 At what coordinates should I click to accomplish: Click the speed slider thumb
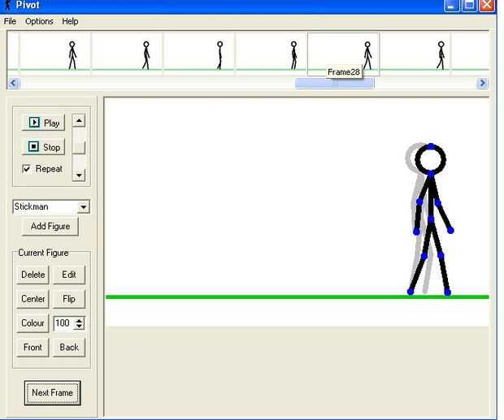[79, 148]
